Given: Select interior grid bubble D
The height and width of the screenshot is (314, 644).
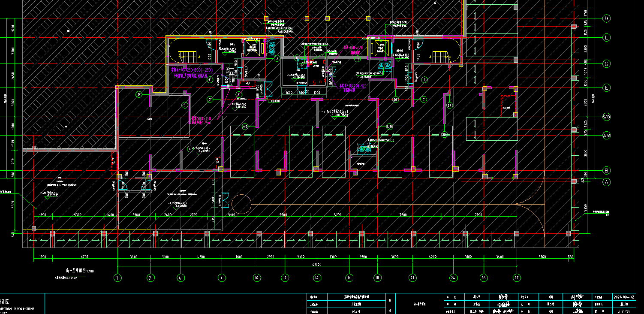Looking at the screenshot, I should 138,94.
